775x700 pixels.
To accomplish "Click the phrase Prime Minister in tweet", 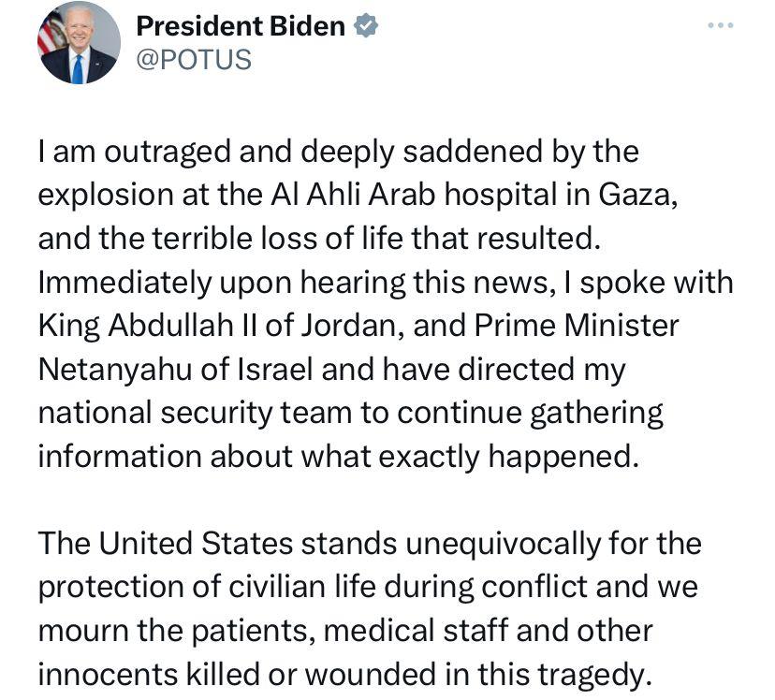I will click(577, 326).
